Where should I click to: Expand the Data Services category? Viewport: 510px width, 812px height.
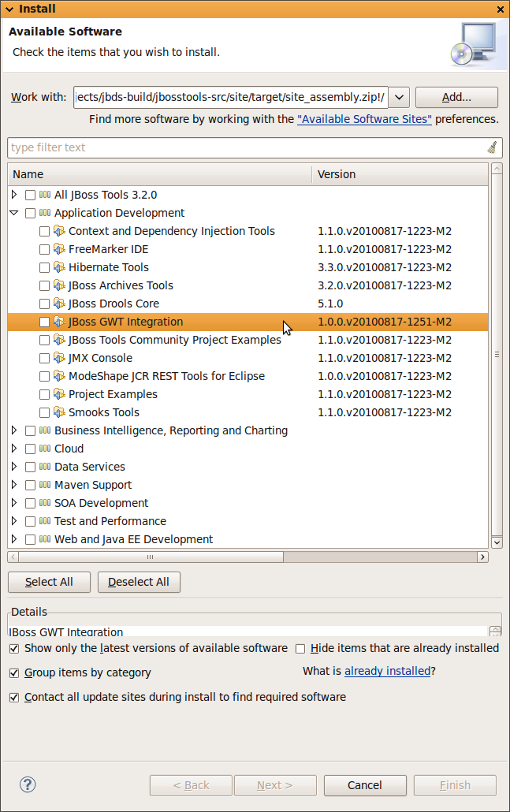point(14,467)
